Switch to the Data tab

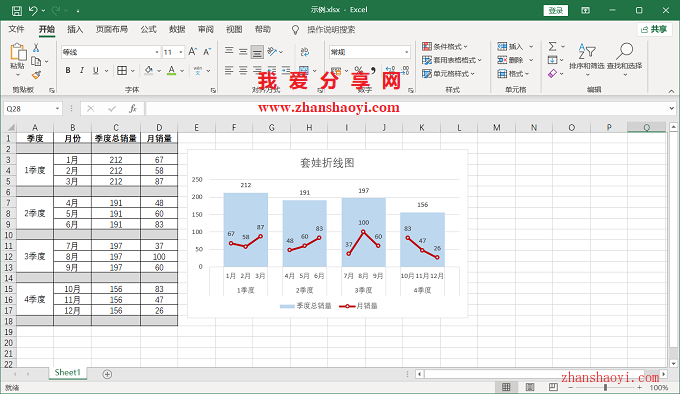(177, 29)
